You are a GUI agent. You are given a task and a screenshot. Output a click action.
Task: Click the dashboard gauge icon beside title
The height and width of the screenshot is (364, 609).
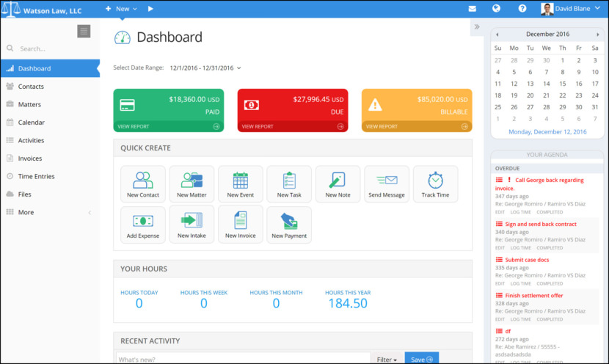[123, 37]
